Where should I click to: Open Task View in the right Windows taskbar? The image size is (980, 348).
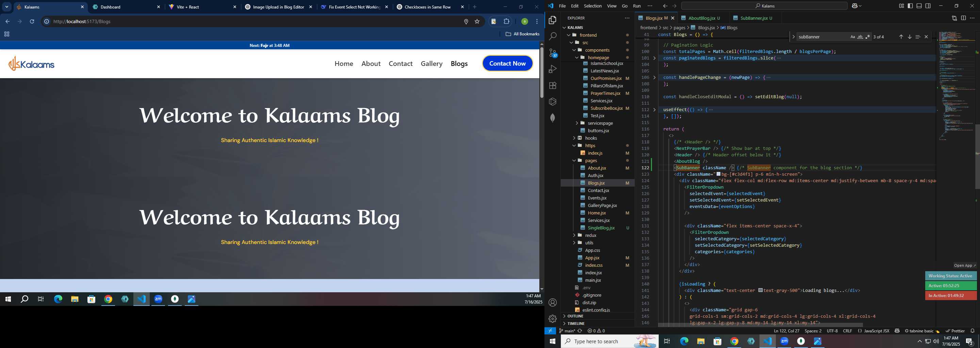(x=667, y=341)
